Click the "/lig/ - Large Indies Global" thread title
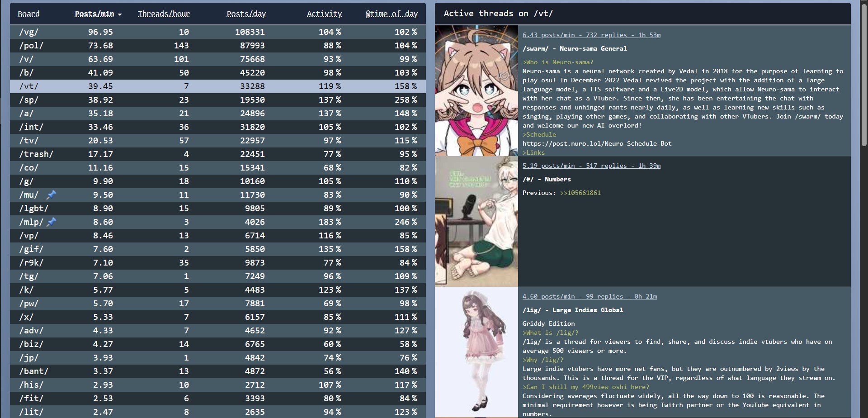868x418 pixels. (573, 310)
